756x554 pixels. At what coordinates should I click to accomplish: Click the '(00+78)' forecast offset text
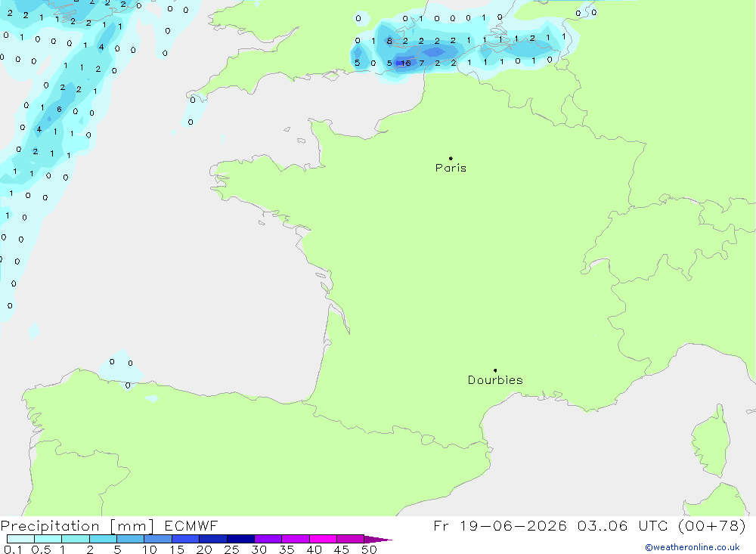pos(712,525)
